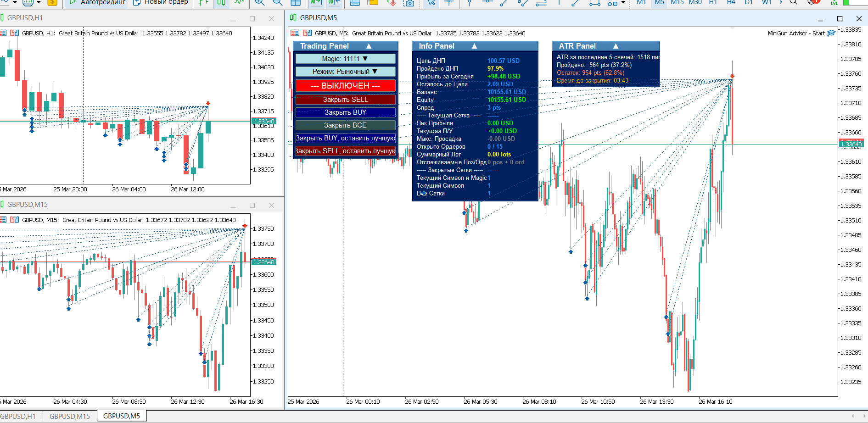Click the notifications account icon with red badge
Screen dimensions: 868x423
813,2
